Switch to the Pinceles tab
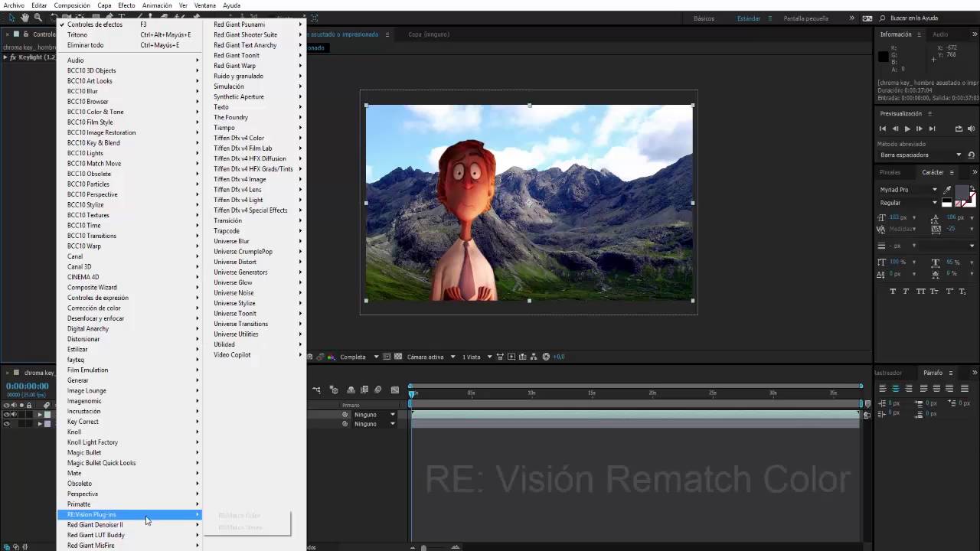This screenshot has width=980, height=551. click(x=890, y=172)
